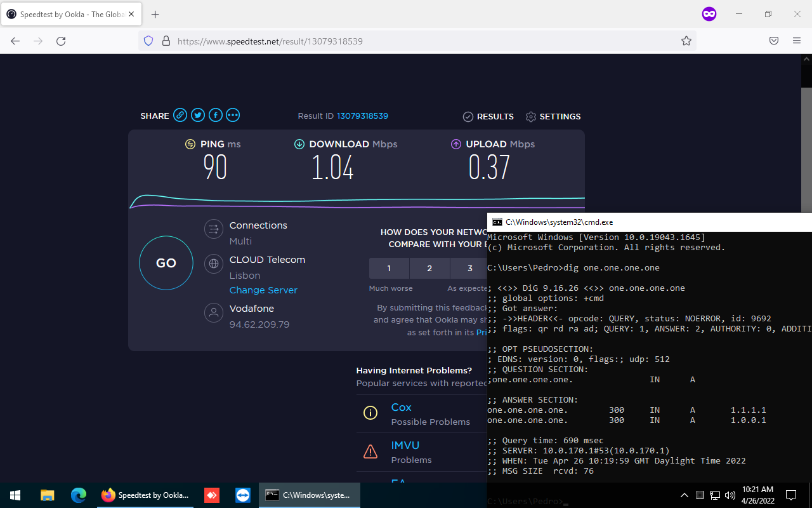Share the result on Facebook

215,115
